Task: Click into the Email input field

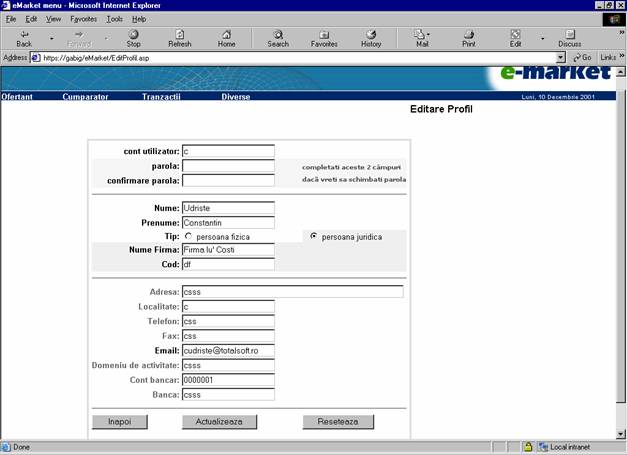Action: 227,351
